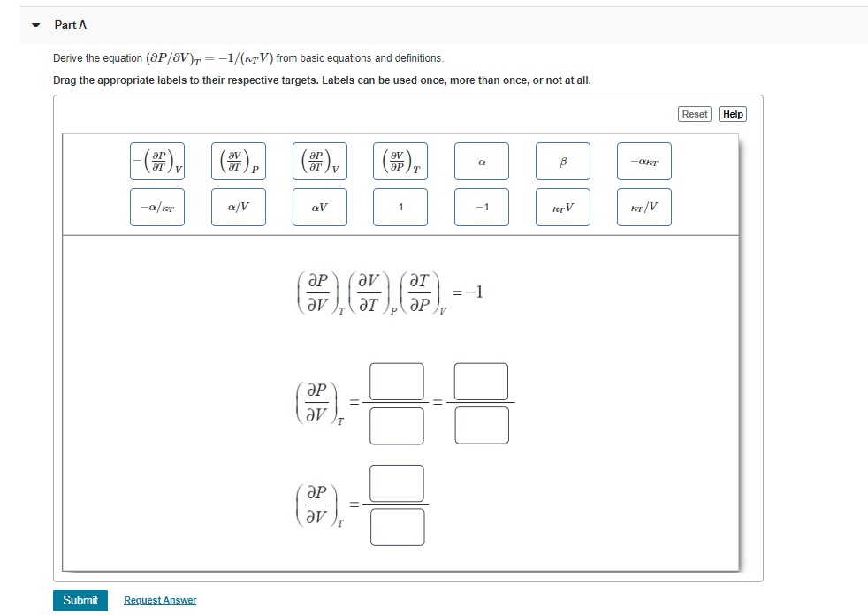Click the empty numerator box of first equation
The width and height of the screenshot is (868, 615).
point(396,380)
